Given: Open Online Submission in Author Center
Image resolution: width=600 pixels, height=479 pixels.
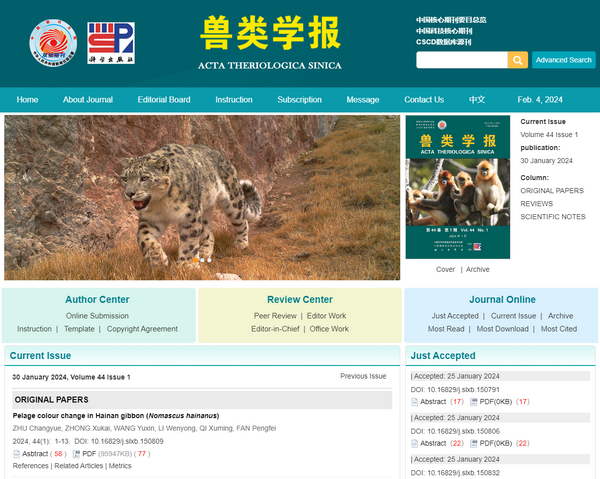Looking at the screenshot, I should pos(97,316).
